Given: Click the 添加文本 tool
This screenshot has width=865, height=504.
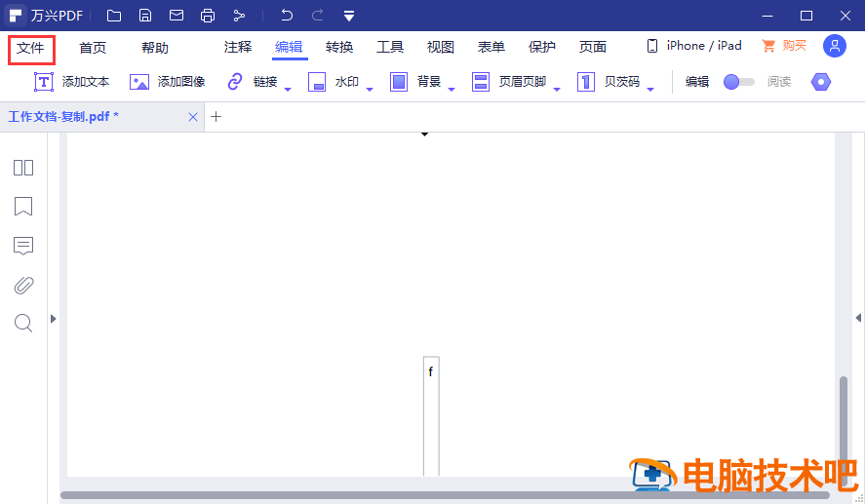Looking at the screenshot, I should click(x=72, y=82).
